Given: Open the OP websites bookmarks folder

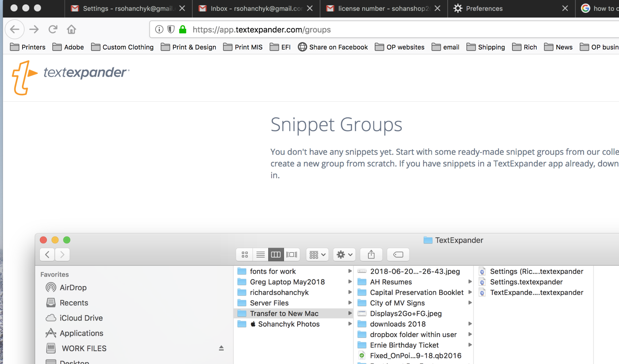Looking at the screenshot, I should pos(400,47).
